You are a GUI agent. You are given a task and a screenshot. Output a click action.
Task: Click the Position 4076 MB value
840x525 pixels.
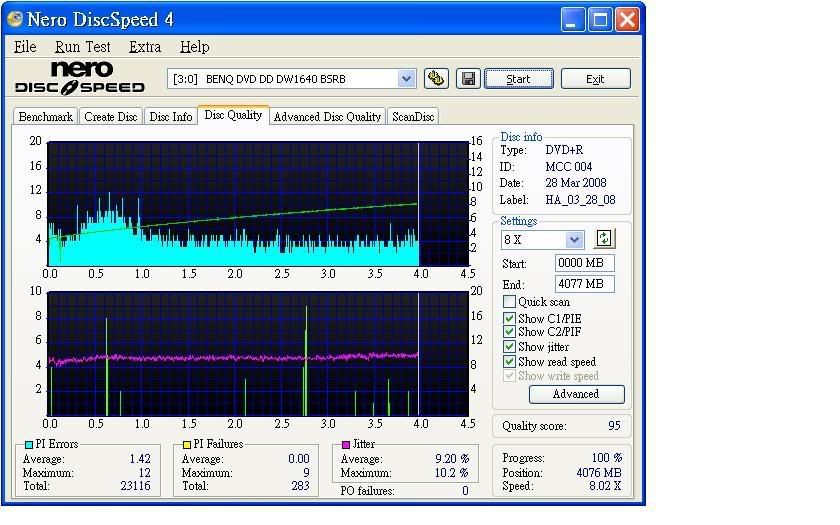click(x=599, y=473)
